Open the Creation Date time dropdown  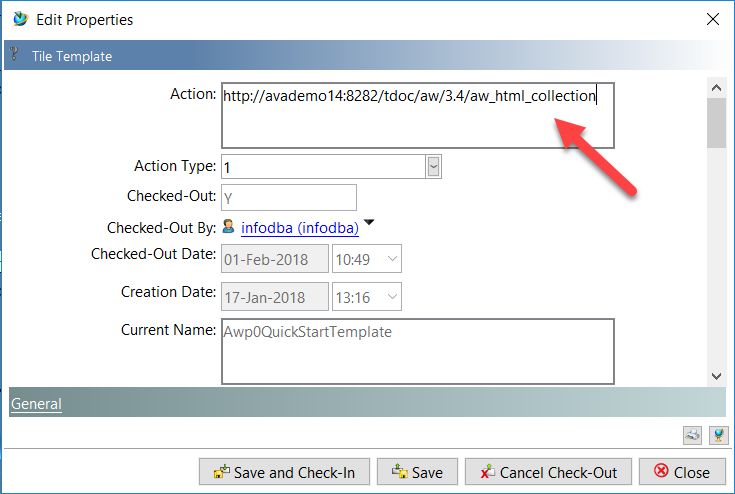tap(392, 297)
